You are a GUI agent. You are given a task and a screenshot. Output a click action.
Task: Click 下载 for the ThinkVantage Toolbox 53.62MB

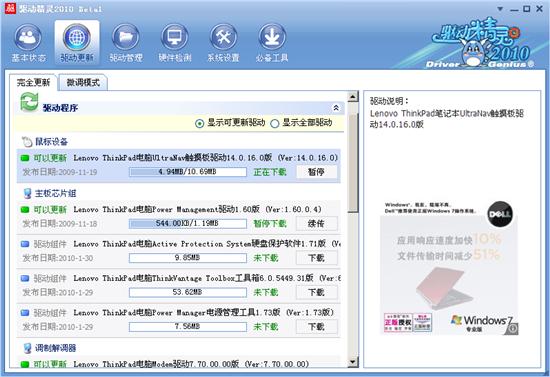317,292
